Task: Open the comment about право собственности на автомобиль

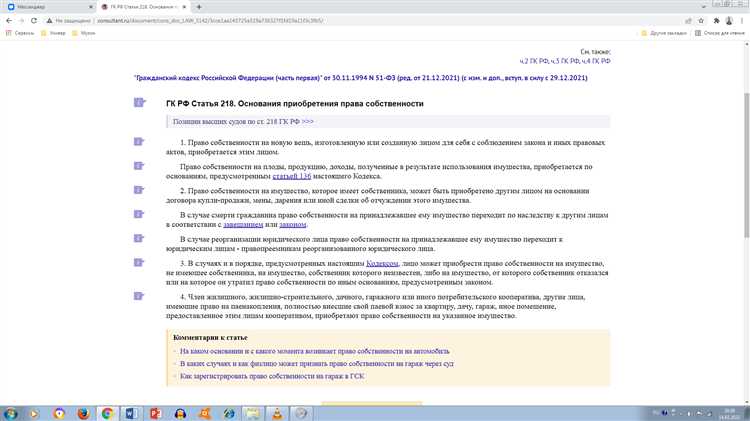Action: point(315,351)
